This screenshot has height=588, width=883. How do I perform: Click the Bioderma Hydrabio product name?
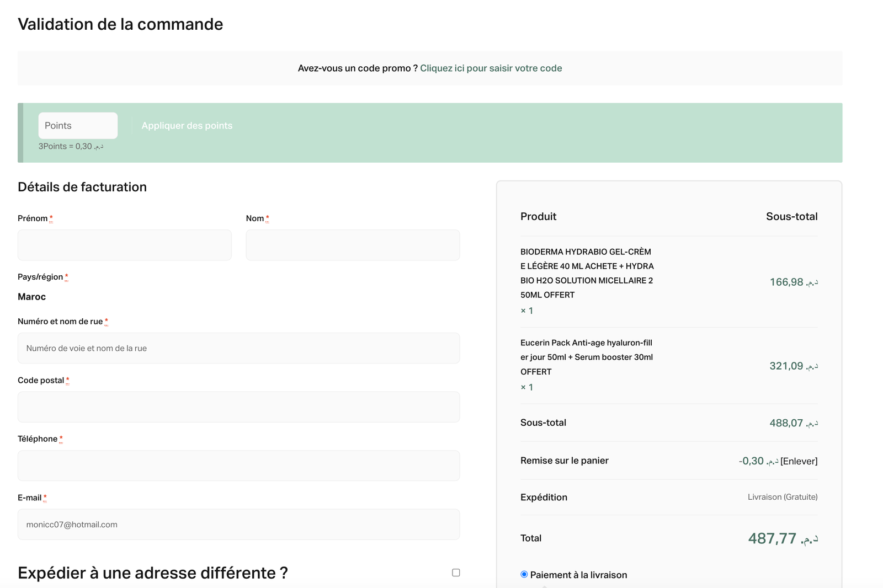coord(587,273)
